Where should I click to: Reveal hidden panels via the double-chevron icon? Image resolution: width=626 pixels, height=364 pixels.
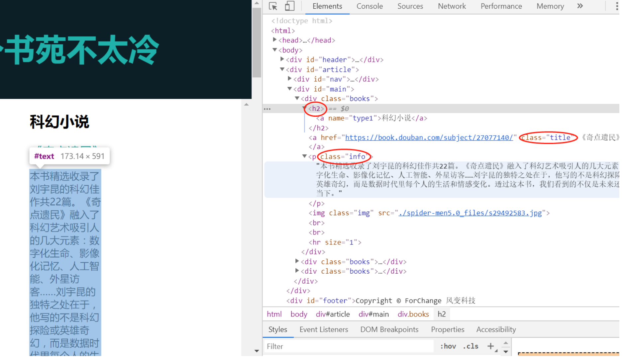pyautogui.click(x=580, y=6)
